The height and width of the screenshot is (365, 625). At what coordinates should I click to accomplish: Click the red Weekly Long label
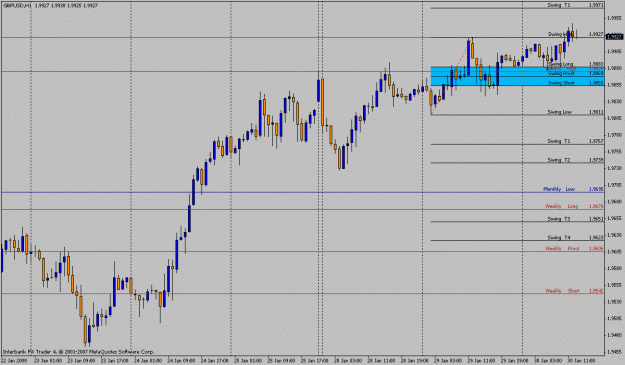tap(561, 206)
